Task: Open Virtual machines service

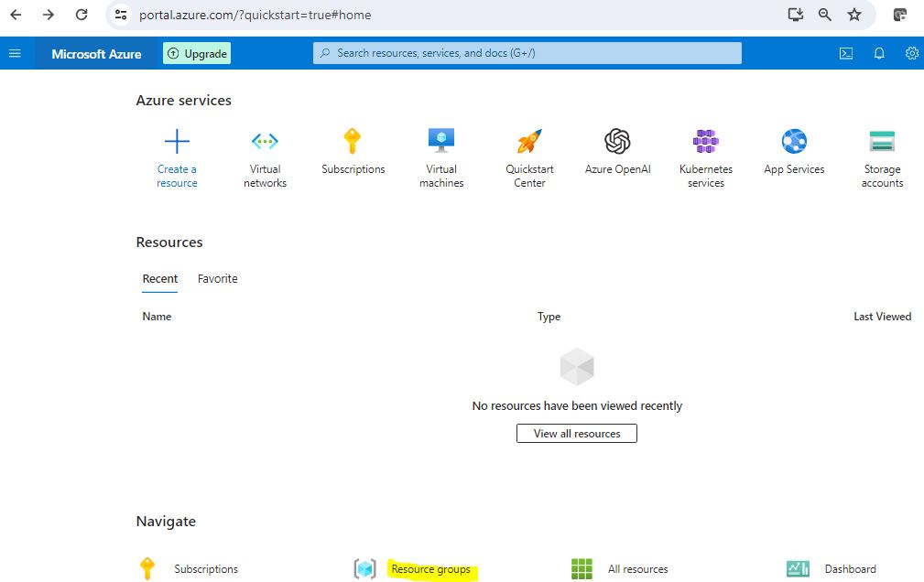Action: coord(441,140)
